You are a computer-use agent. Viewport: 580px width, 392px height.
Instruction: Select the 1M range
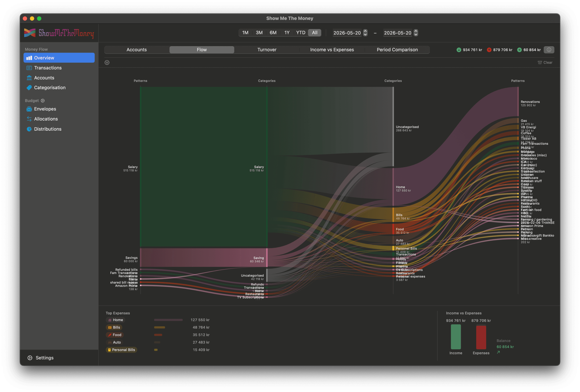click(245, 33)
